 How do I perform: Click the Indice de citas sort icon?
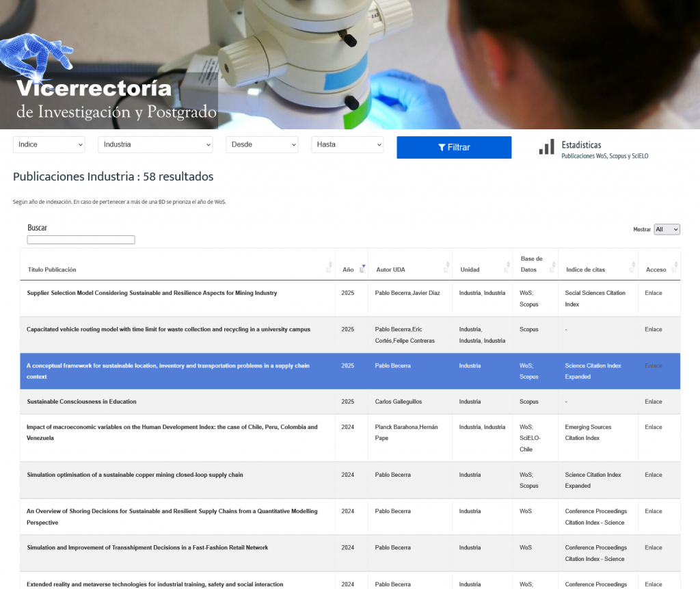click(x=632, y=268)
